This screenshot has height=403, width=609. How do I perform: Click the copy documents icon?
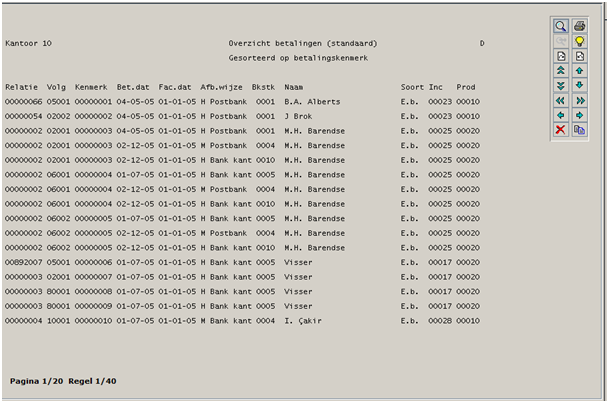[x=579, y=130]
